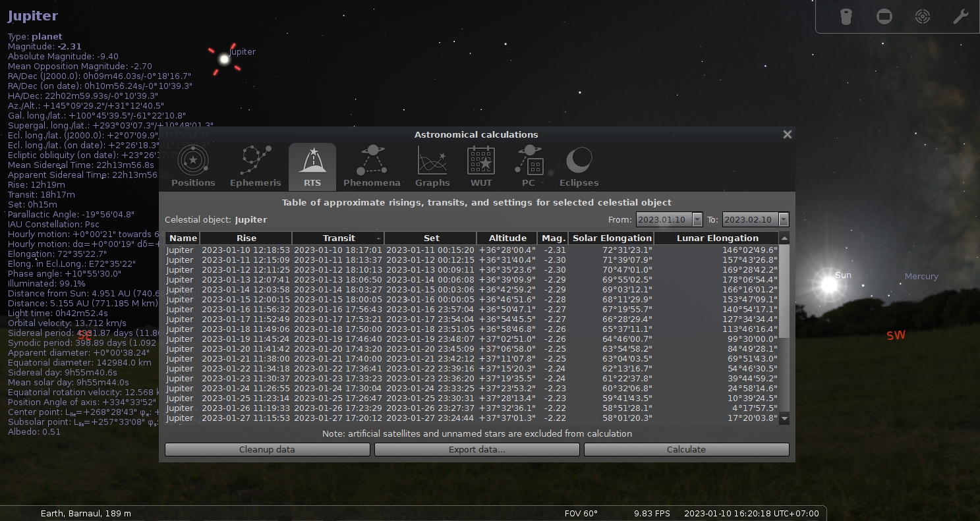Image resolution: width=980 pixels, height=521 pixels.
Task: Click the Cleanup data button
Action: pyautogui.click(x=267, y=449)
